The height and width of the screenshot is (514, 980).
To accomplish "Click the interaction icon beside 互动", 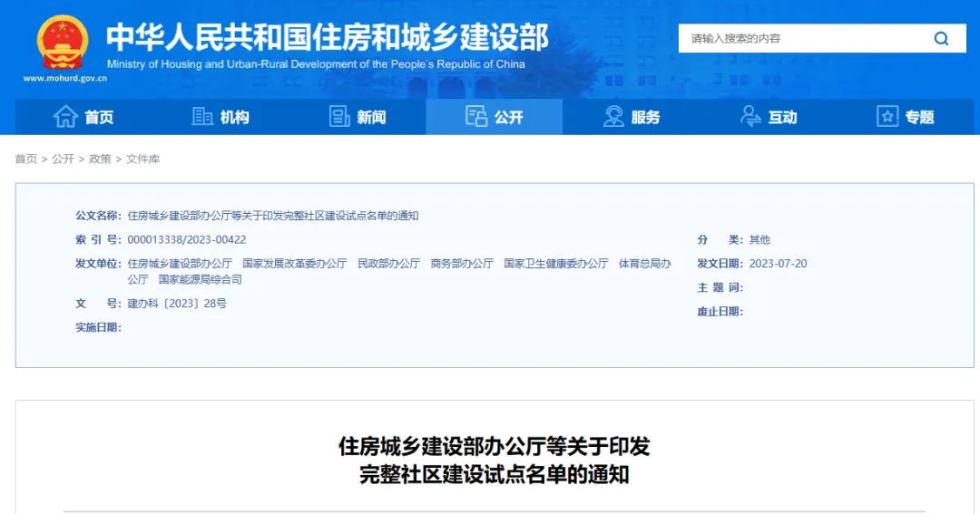I will click(x=750, y=117).
